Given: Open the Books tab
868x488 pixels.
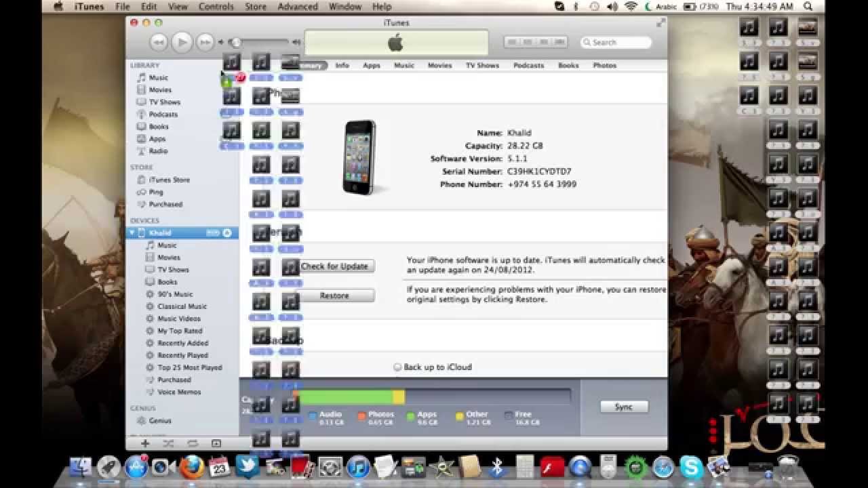Looking at the screenshot, I should (568, 66).
